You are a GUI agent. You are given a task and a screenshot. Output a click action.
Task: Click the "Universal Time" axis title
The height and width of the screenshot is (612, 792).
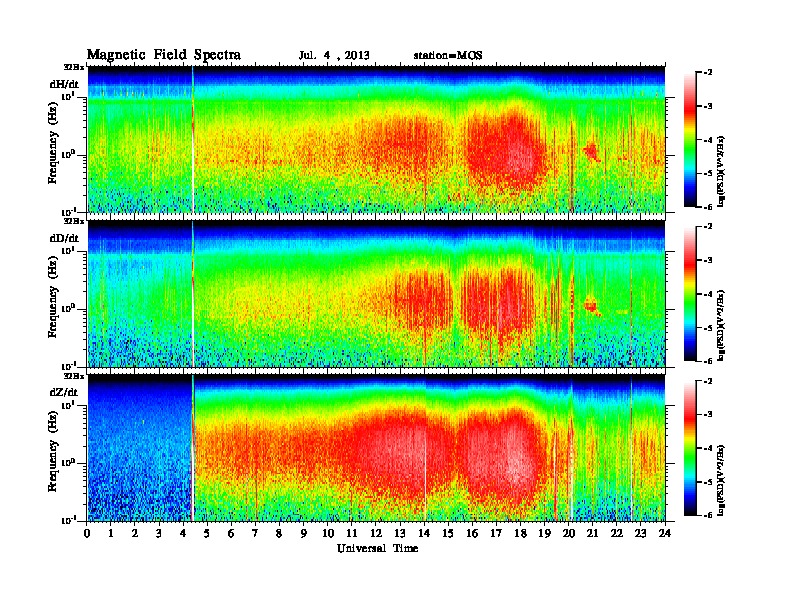click(377, 548)
